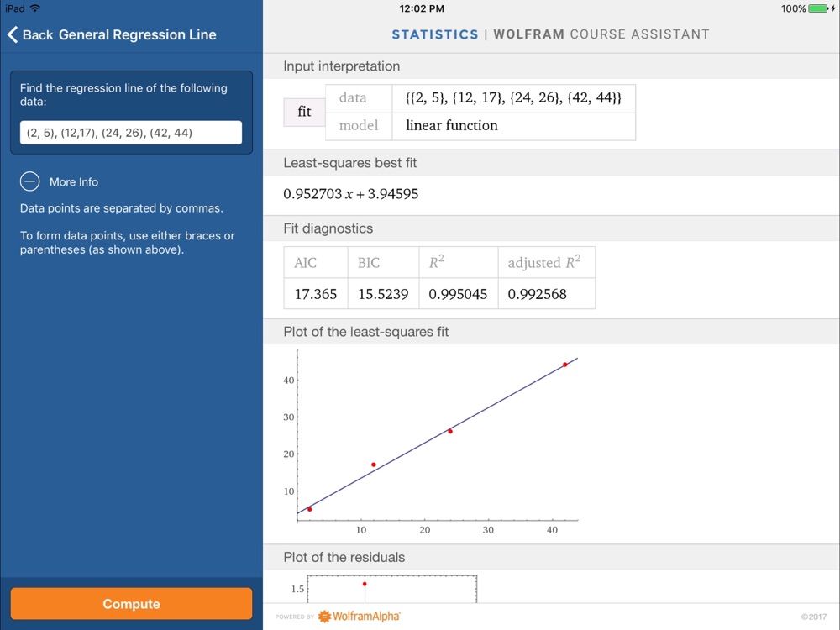This screenshot has height=630, width=840.
Task: Tap the 'linear function' model cell
Action: pyautogui.click(x=513, y=125)
